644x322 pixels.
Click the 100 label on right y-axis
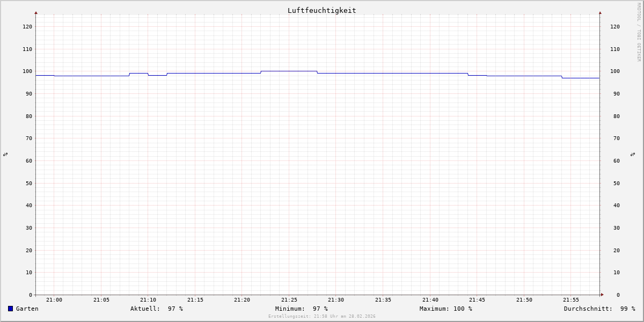click(615, 71)
